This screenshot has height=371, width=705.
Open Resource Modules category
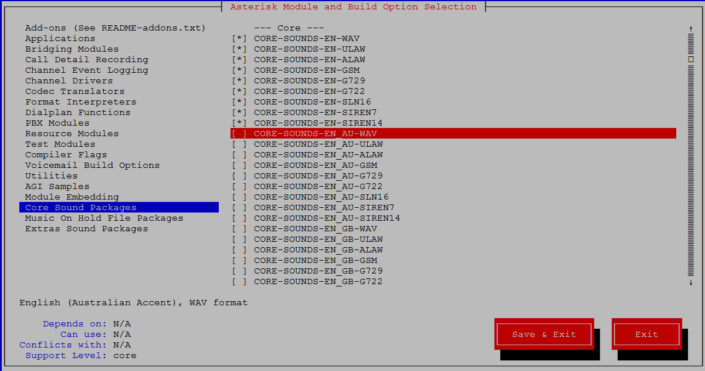click(72, 134)
